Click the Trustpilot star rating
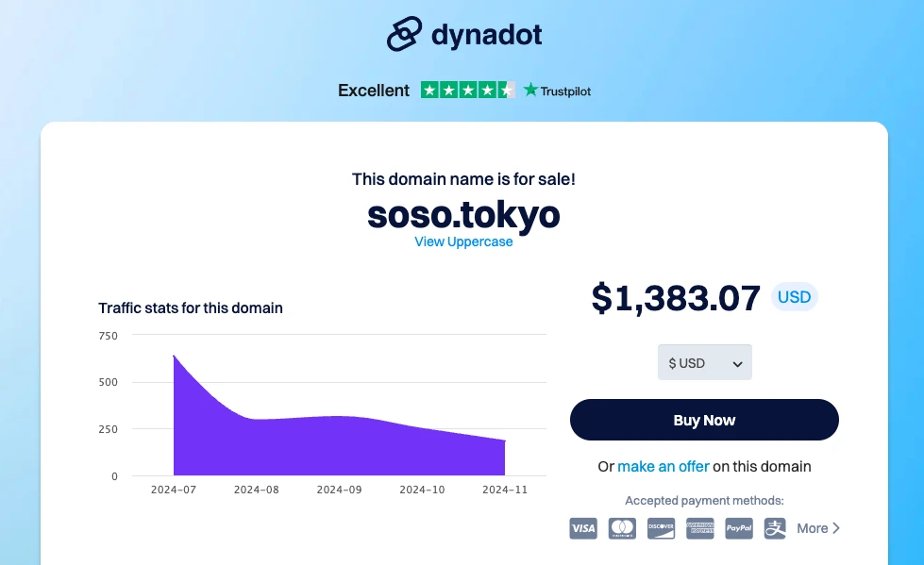 tap(467, 91)
